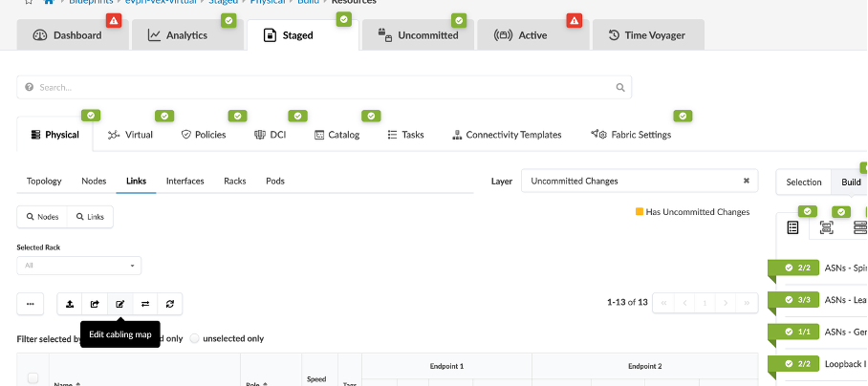Click into the main Search field
The image size is (868, 386).
click(x=325, y=87)
